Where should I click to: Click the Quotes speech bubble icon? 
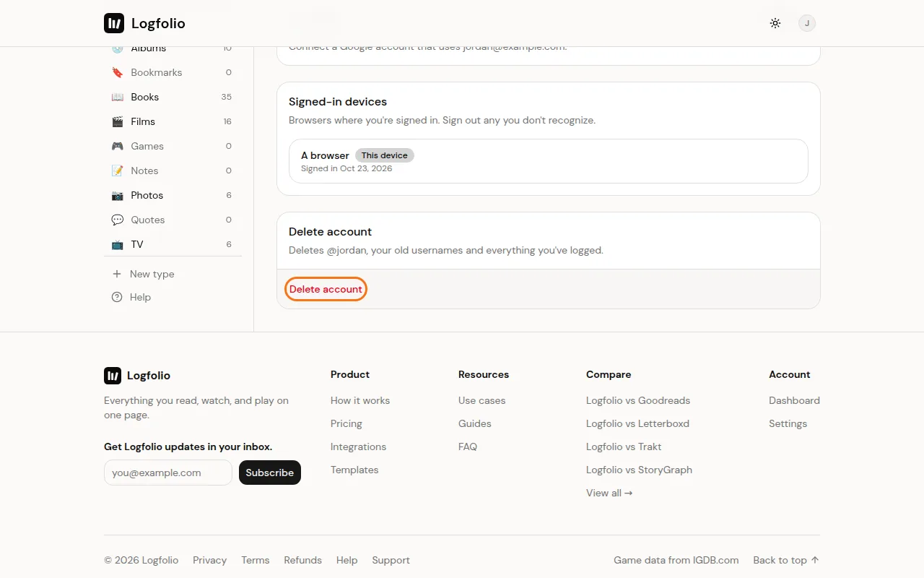pyautogui.click(x=117, y=220)
